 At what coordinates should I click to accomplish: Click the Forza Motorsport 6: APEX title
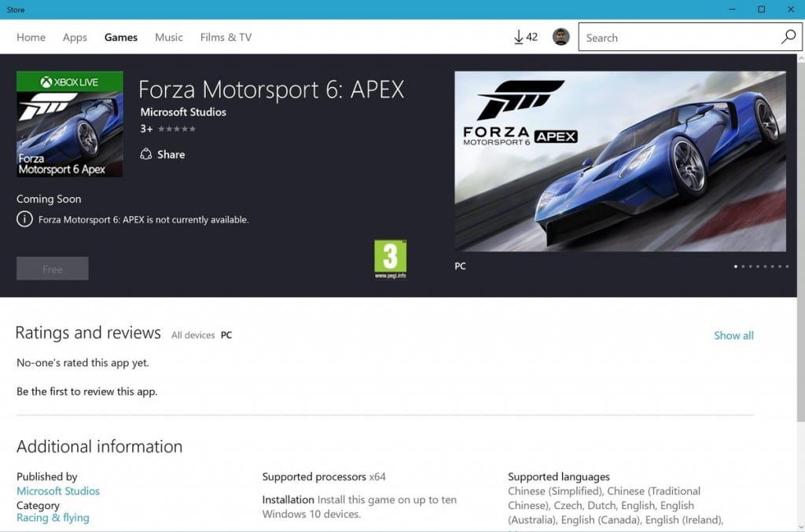[271, 90]
